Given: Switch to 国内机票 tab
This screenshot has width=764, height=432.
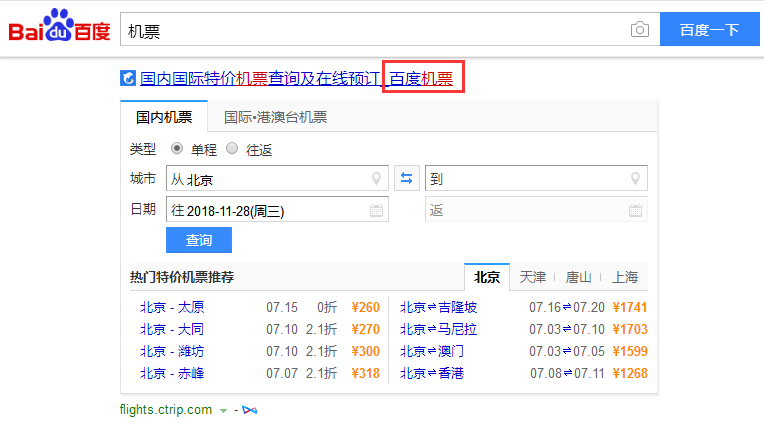Looking at the screenshot, I should (x=164, y=117).
